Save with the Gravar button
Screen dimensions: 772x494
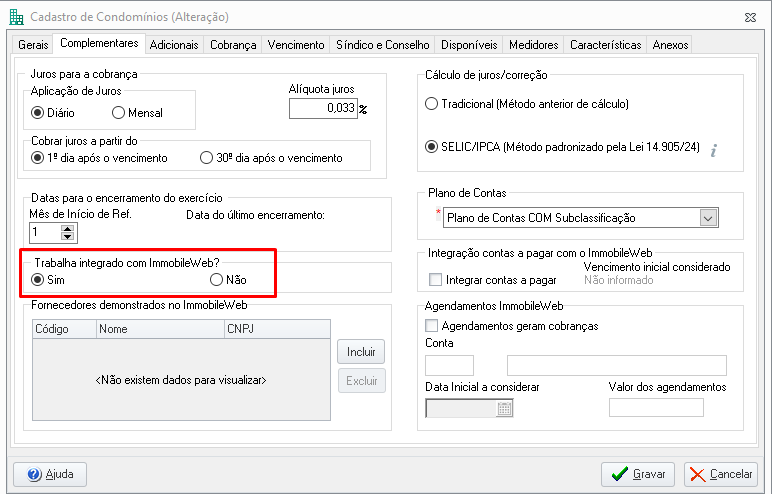pyautogui.click(x=638, y=474)
